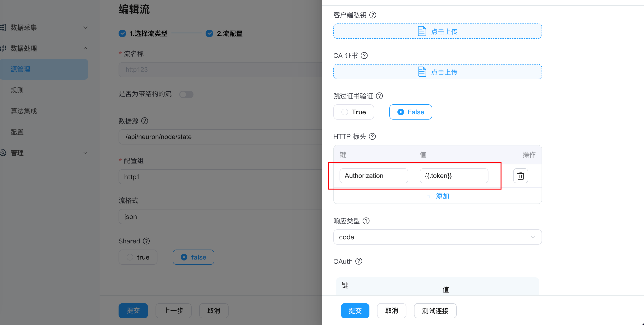Viewport: 644px width, 325px height.
Task: Click the delete trash icon for Authorization header
Action: (520, 176)
